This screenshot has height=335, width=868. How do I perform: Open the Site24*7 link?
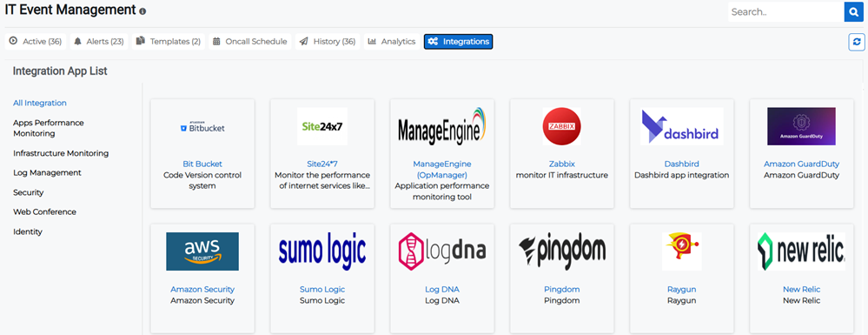pos(322,164)
